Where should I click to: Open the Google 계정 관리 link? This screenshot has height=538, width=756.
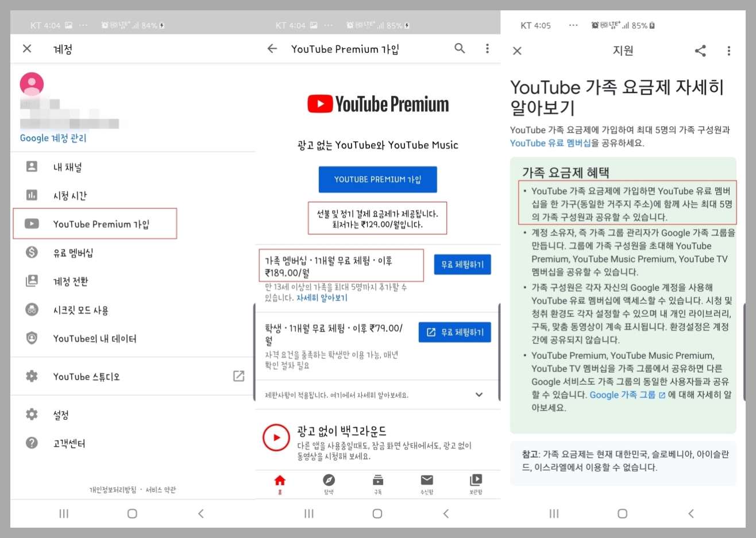(x=53, y=138)
